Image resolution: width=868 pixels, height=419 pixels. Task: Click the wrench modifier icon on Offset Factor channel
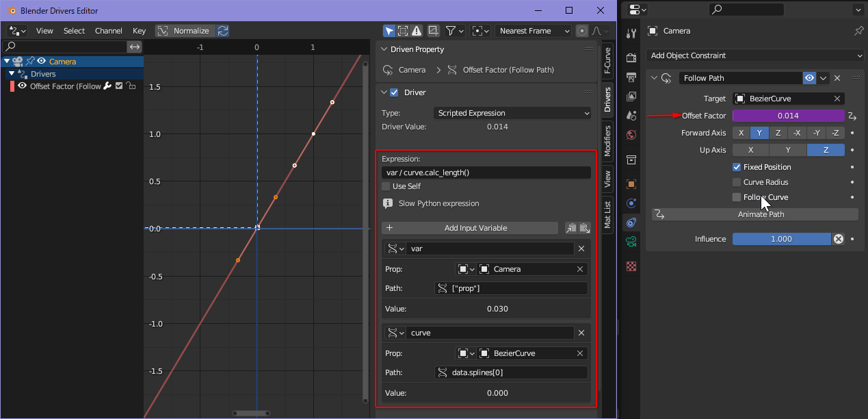click(x=107, y=86)
